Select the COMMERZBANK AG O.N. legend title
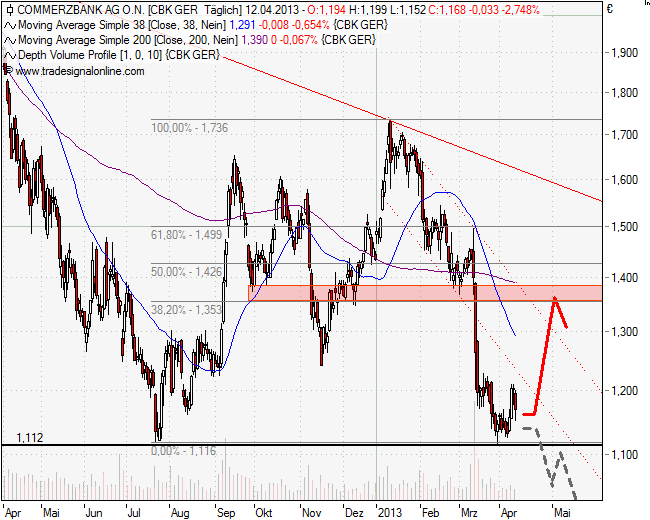The height and width of the screenshot is (520, 650). point(81,10)
